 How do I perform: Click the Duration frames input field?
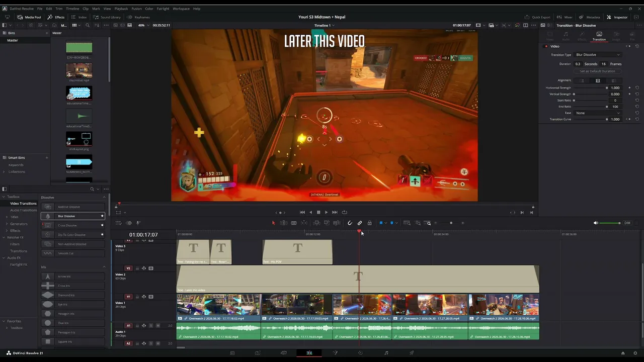[x=603, y=64]
